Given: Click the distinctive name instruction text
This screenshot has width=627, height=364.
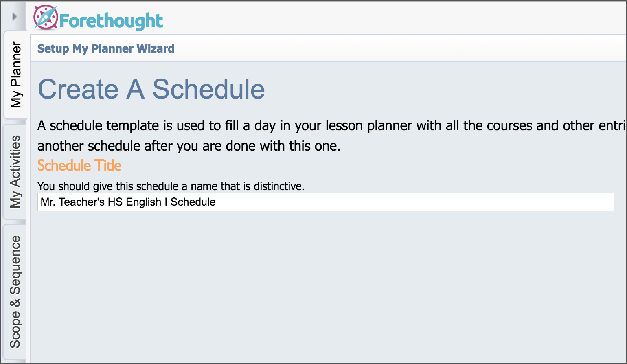Looking at the screenshot, I should [x=171, y=186].
